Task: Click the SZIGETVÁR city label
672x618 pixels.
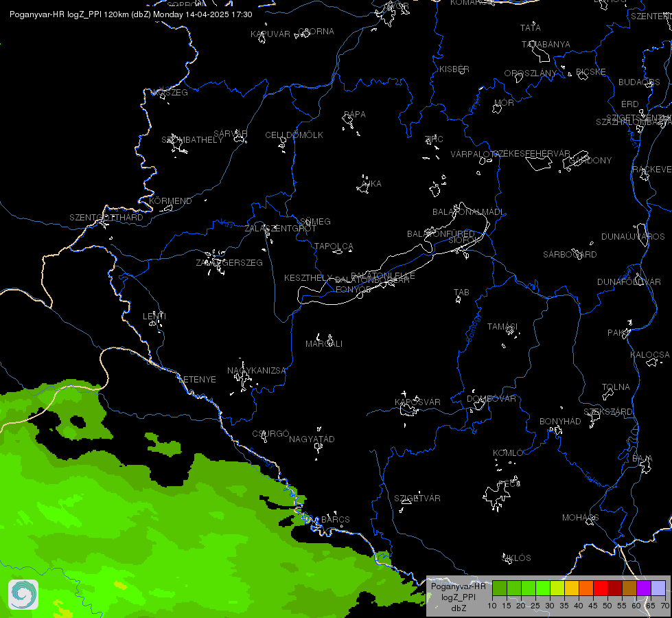Action: 417,499
